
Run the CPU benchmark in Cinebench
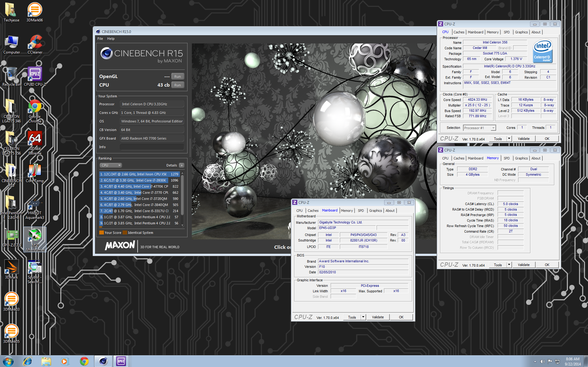177,85
